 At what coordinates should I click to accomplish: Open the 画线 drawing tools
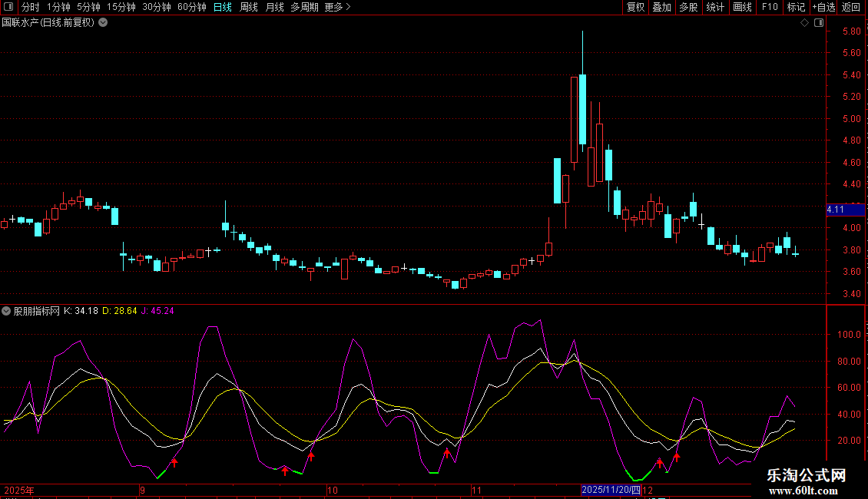click(742, 7)
